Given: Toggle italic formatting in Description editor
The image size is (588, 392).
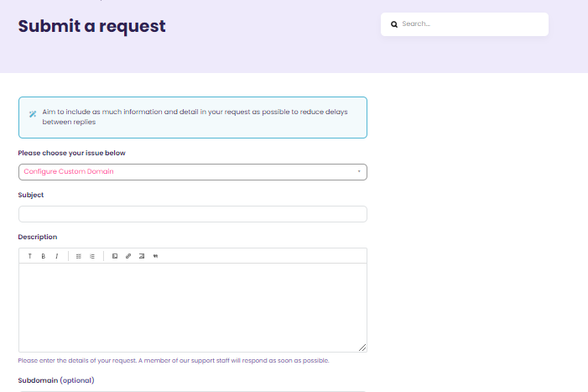Looking at the screenshot, I should (x=57, y=256).
